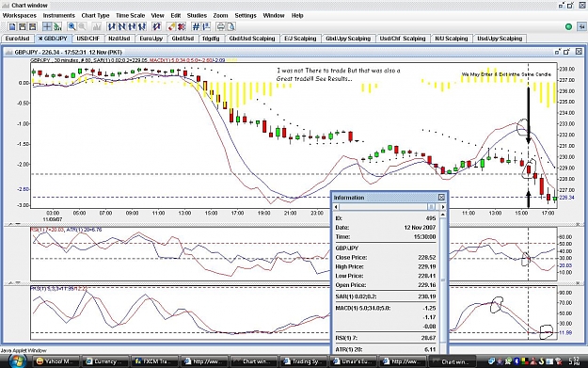588x368 pixels.
Task: Switch to the USD/CHF tab
Action: tap(88, 39)
